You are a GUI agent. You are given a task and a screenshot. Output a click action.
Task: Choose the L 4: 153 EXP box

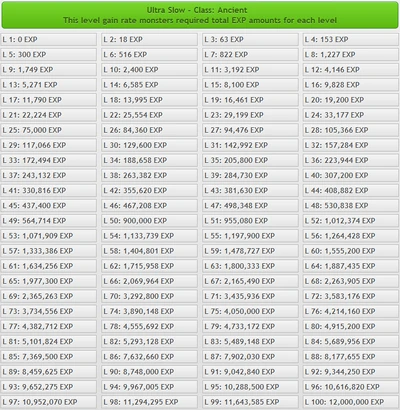[x=351, y=39]
